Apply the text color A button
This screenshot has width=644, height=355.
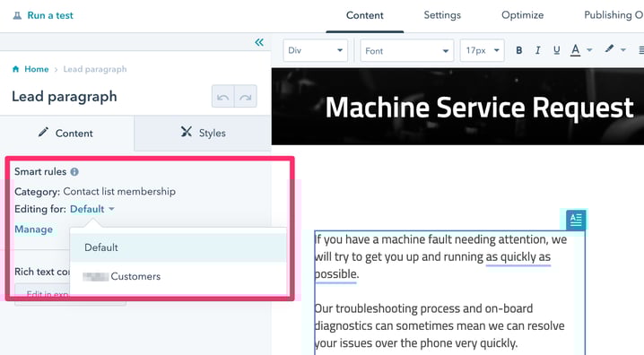tap(576, 50)
